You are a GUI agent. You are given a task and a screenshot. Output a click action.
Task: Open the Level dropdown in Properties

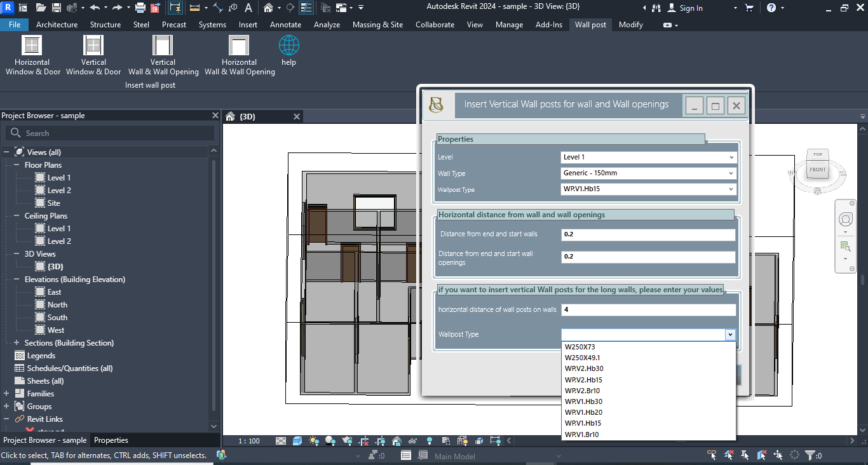[648, 157]
